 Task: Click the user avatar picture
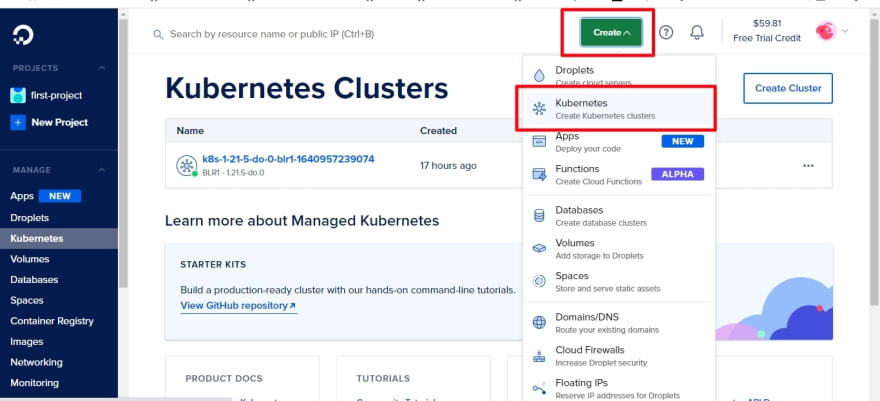pos(826,31)
